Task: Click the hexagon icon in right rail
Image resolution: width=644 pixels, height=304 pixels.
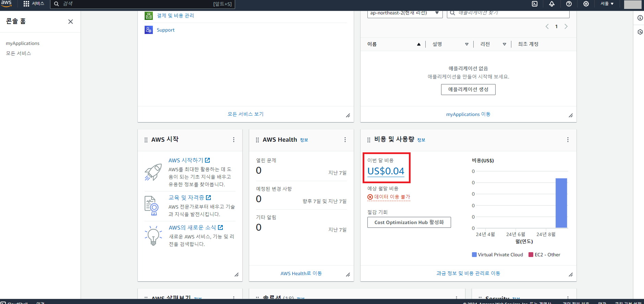Action: tap(640, 32)
